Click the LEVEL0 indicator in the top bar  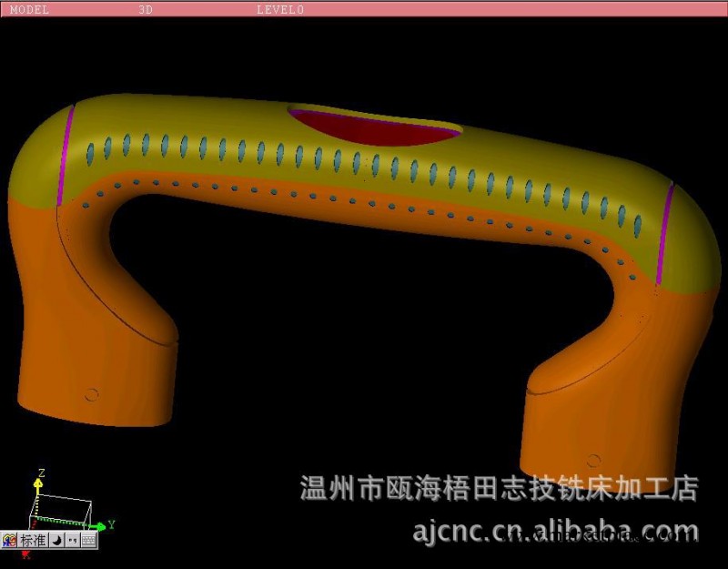[280, 9]
